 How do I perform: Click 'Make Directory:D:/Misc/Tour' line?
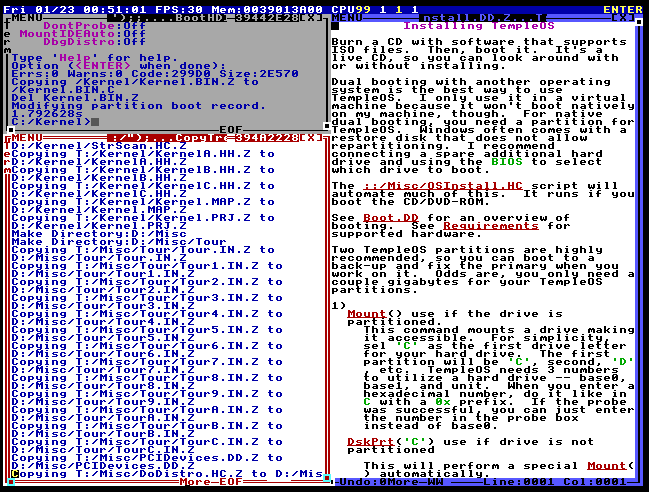(x=119, y=242)
